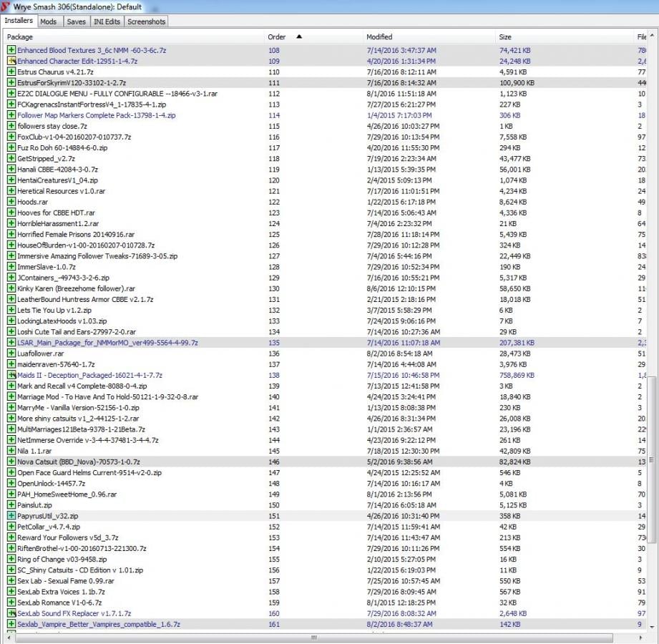Switch to the Saves tab
Image resolution: width=659 pixels, height=644 pixels.
(x=76, y=21)
